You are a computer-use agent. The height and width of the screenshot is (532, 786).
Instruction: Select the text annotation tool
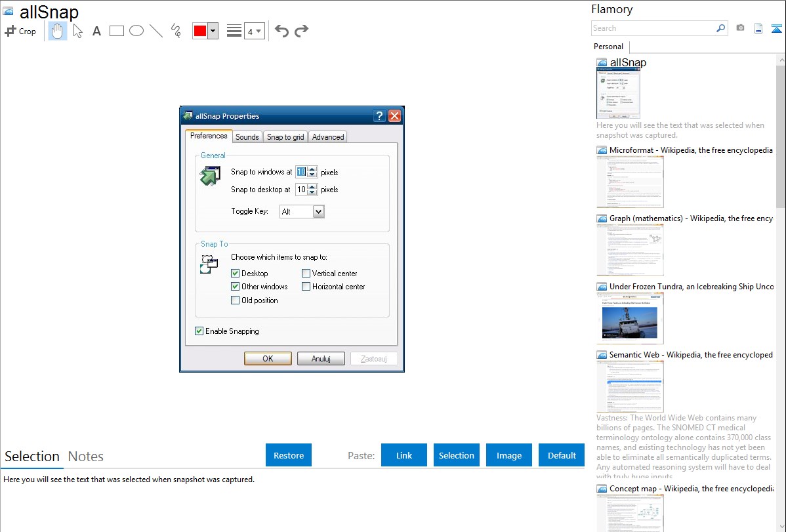pyautogui.click(x=96, y=31)
